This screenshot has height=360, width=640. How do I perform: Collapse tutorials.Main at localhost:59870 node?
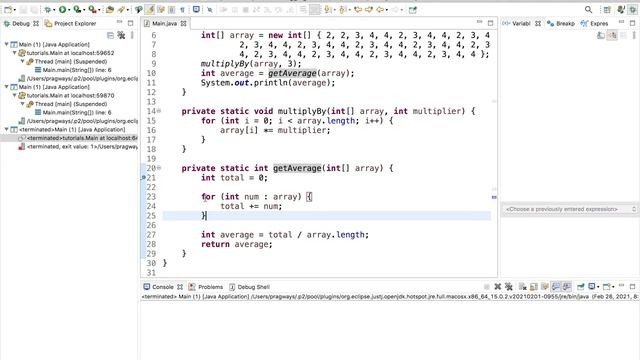[x=15, y=95]
